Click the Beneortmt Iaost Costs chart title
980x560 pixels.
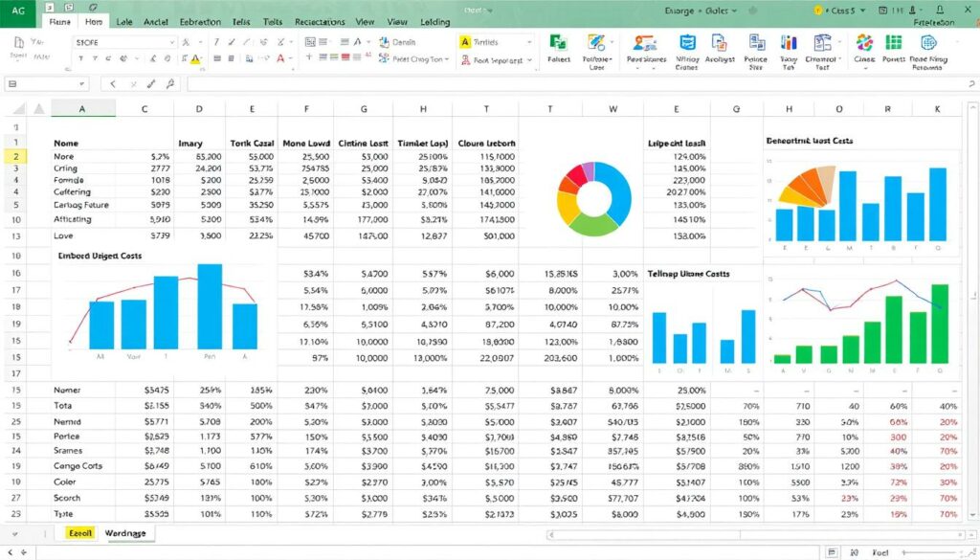pos(809,142)
